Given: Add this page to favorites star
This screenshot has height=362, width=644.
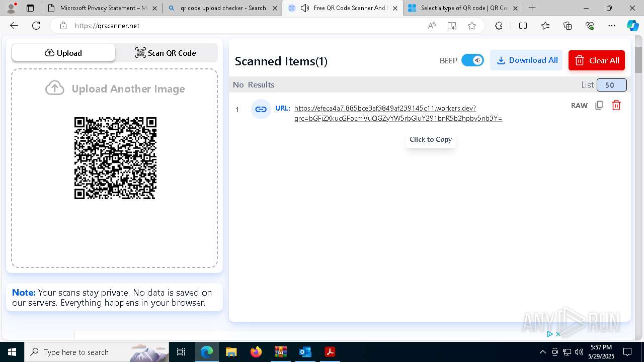Looking at the screenshot, I should tap(472, 26).
